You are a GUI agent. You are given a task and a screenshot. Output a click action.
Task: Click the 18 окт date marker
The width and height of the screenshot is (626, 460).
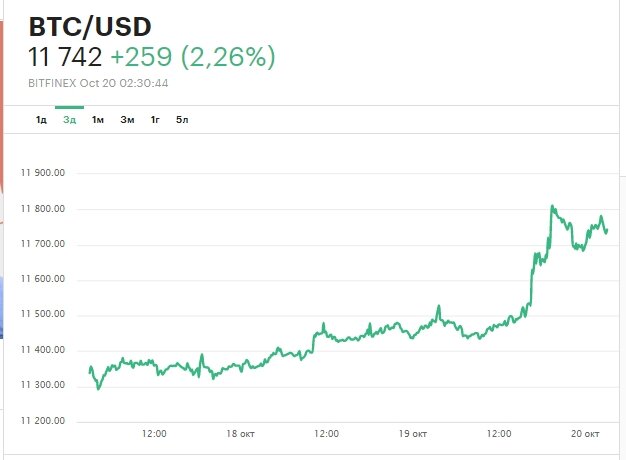click(240, 433)
